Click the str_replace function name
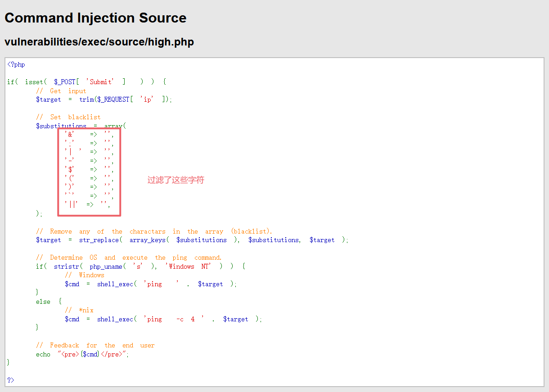Viewport: 549px width, 392px height. coord(99,240)
